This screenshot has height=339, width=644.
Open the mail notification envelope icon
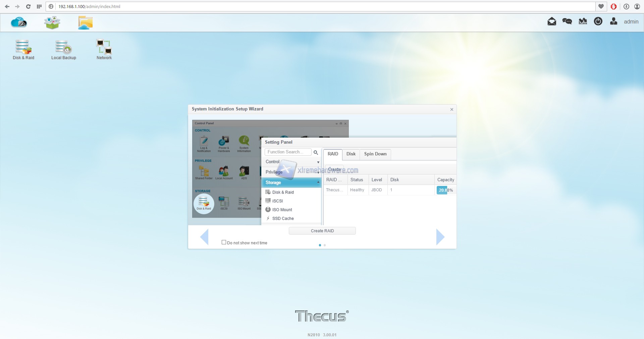point(552,21)
